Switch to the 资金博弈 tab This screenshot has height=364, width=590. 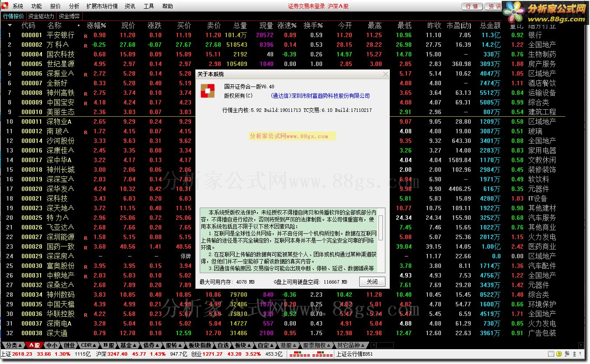coord(69,16)
